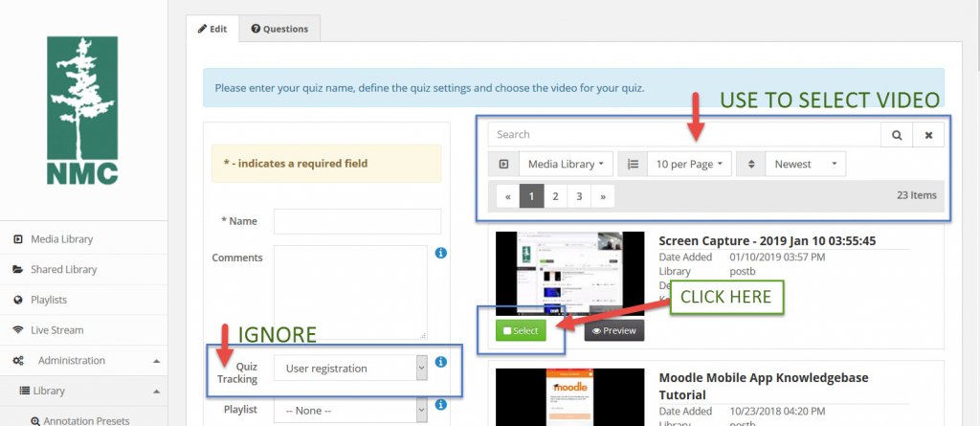This screenshot has height=426, width=980.
Task: Click the media source play icon
Action: click(503, 165)
